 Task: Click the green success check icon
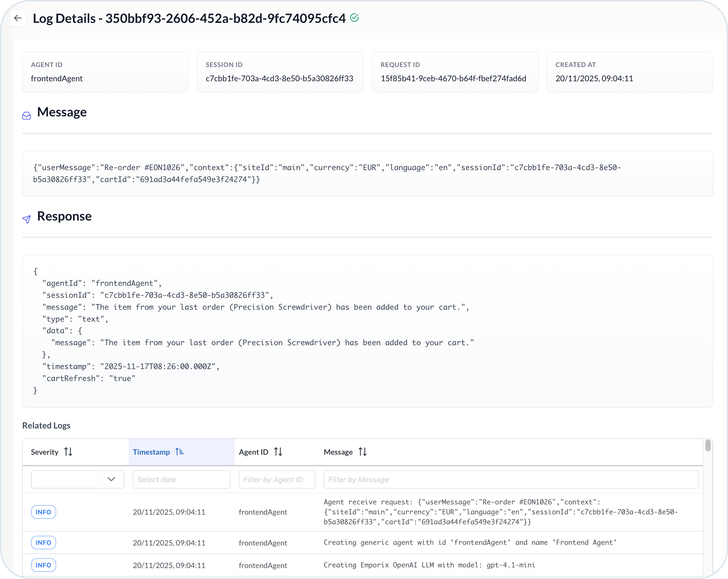point(354,18)
